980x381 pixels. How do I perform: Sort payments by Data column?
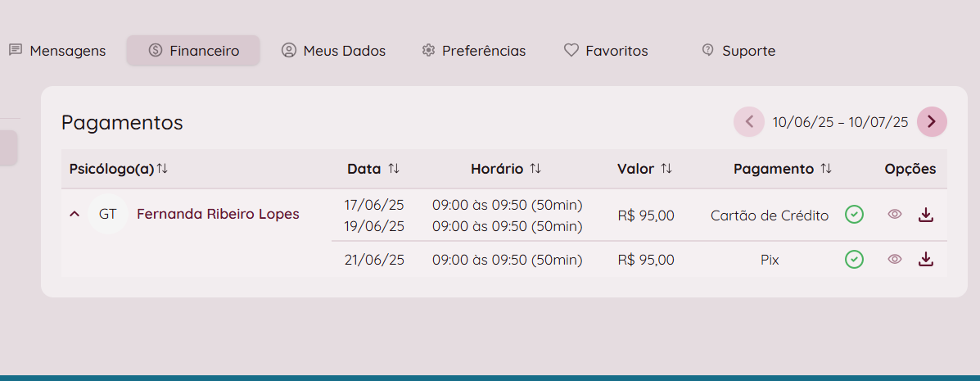click(x=394, y=169)
